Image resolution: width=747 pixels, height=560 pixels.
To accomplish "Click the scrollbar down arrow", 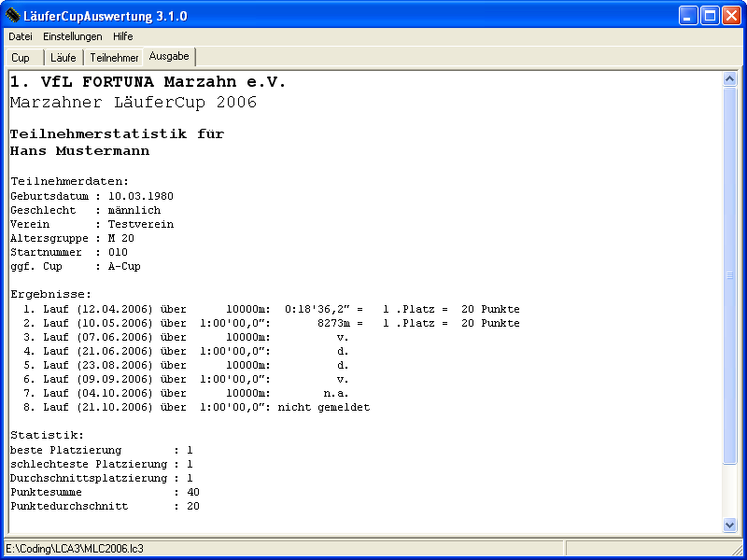I will pos(729,525).
